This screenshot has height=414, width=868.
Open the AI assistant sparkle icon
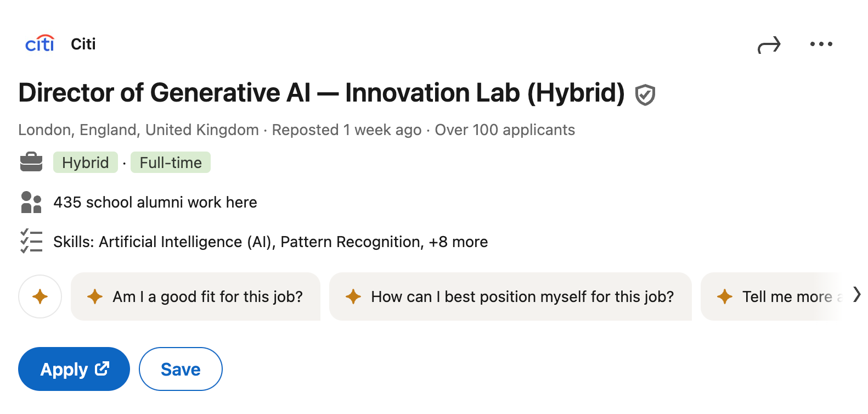coord(40,296)
